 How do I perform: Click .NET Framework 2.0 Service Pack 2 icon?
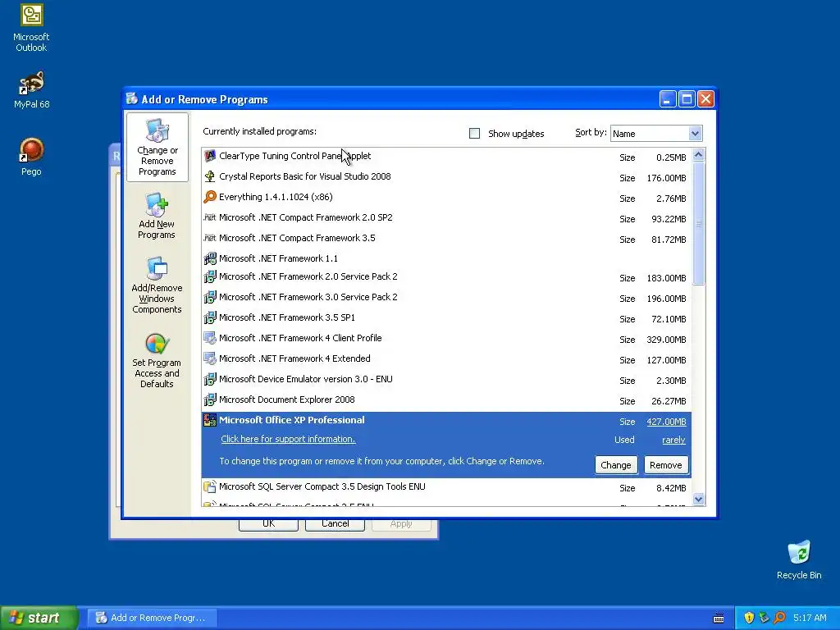[x=210, y=276]
